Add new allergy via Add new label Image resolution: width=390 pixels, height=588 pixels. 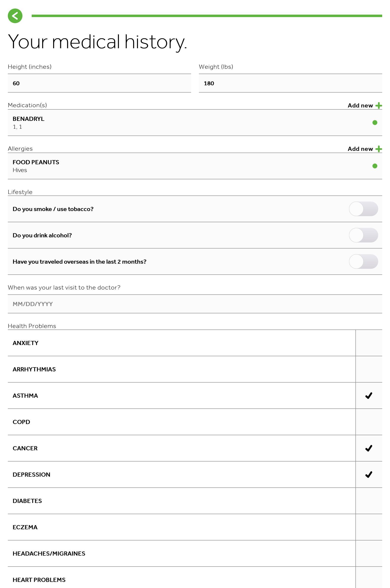[x=360, y=149]
